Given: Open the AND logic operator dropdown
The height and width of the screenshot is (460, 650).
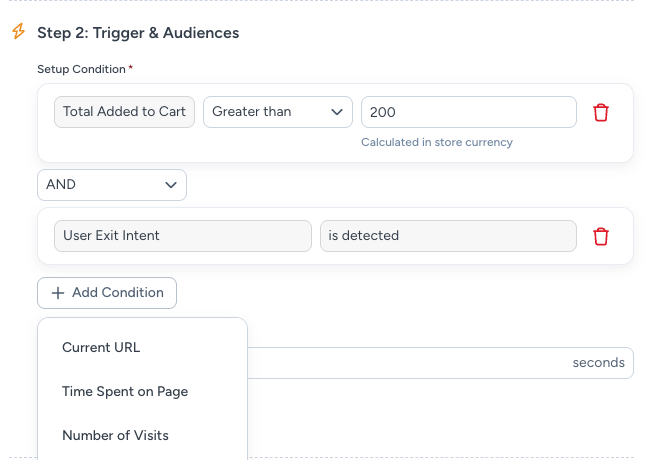Looking at the screenshot, I should pyautogui.click(x=111, y=185).
